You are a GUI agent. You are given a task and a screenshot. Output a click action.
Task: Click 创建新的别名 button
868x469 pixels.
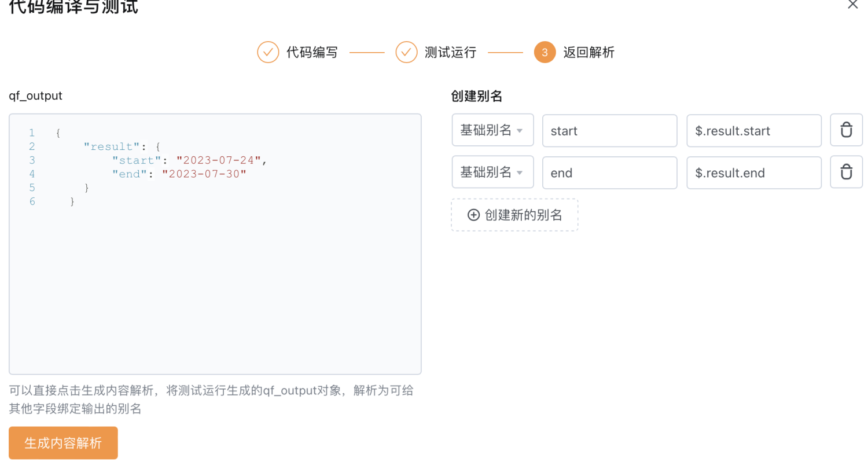tap(514, 215)
